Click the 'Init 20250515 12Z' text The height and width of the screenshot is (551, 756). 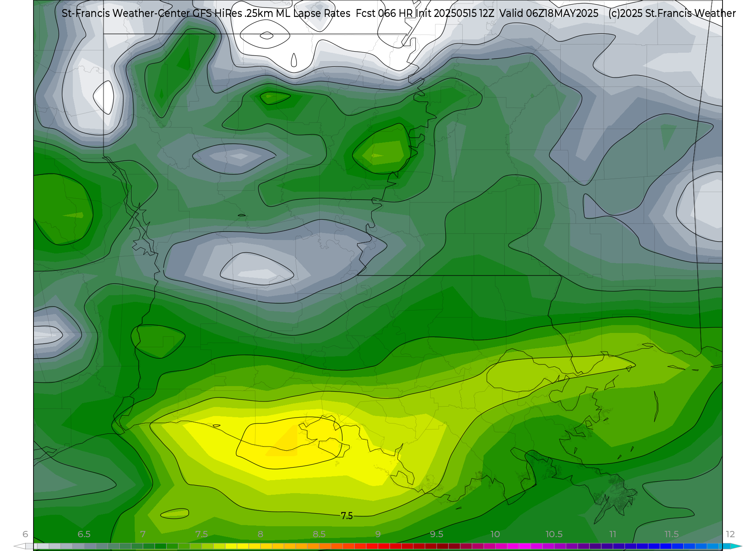point(455,13)
